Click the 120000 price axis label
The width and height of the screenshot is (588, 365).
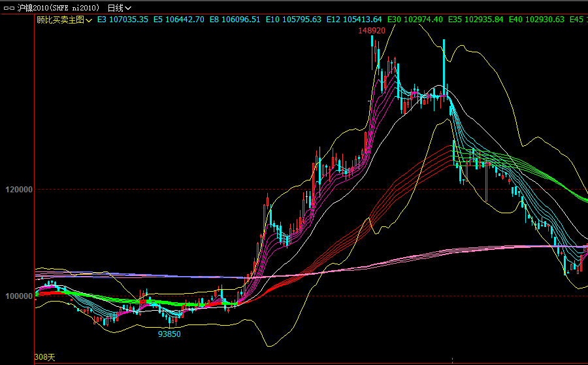(19, 190)
